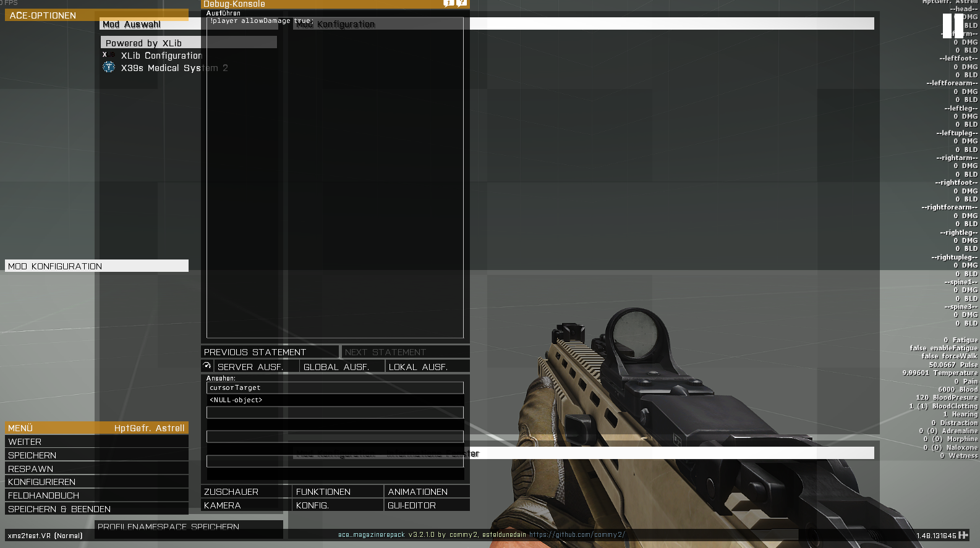This screenshot has height=548, width=980.
Task: Open the question-mark help icon in Debug-Konsole title
Action: click(461, 3)
